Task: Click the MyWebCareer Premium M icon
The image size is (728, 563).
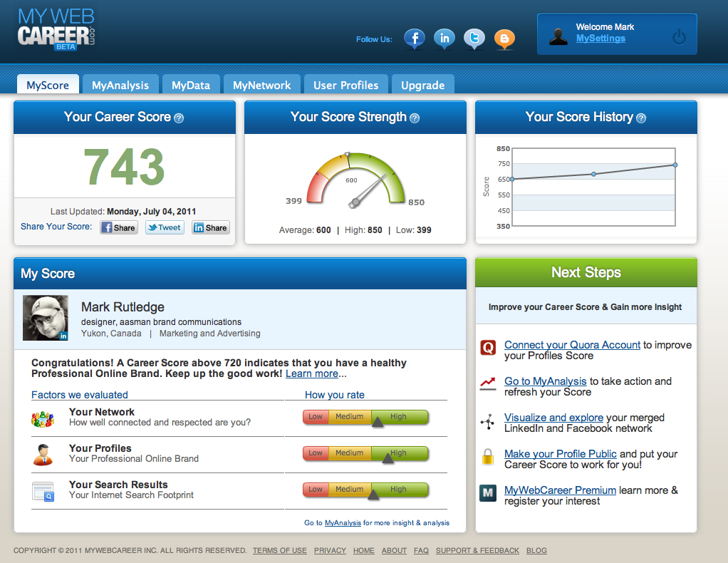Action: coord(488,493)
